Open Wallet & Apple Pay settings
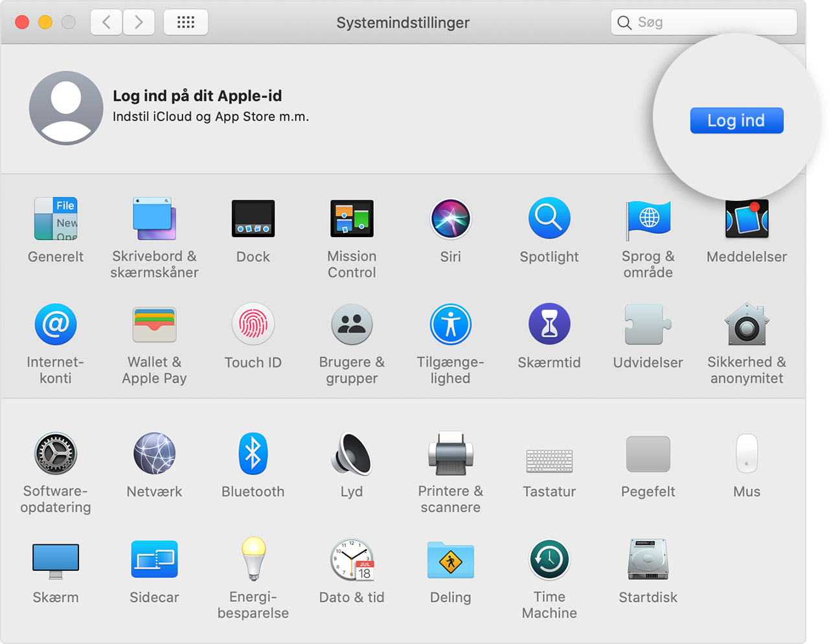This screenshot has height=644, width=829. 154,324
